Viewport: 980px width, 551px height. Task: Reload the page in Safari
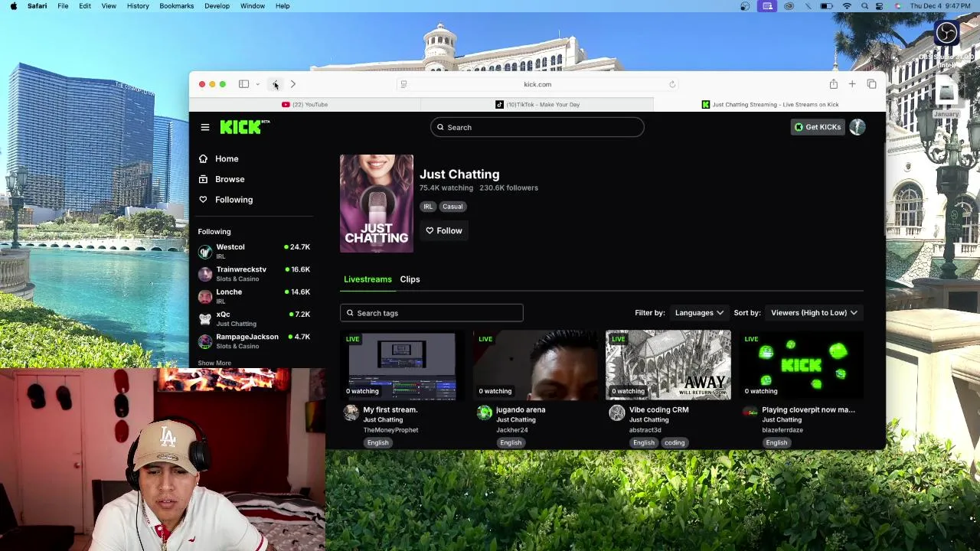point(672,84)
